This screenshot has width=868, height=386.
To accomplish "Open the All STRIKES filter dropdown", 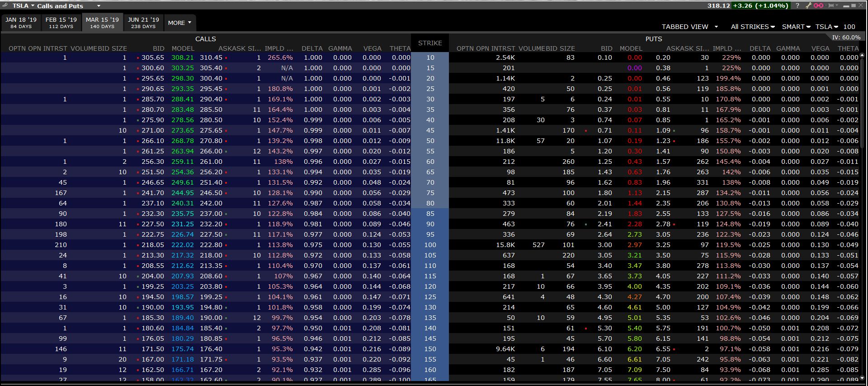I will [753, 27].
